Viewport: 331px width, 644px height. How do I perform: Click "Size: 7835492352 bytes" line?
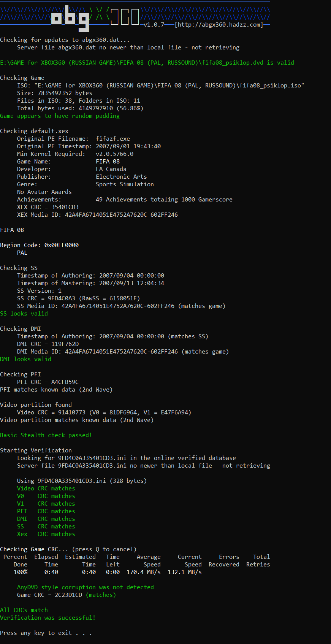(55, 93)
